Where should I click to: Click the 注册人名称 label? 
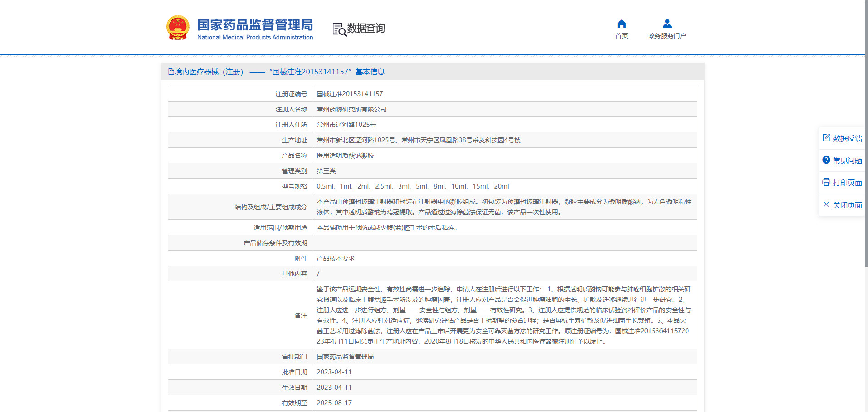pyautogui.click(x=291, y=109)
